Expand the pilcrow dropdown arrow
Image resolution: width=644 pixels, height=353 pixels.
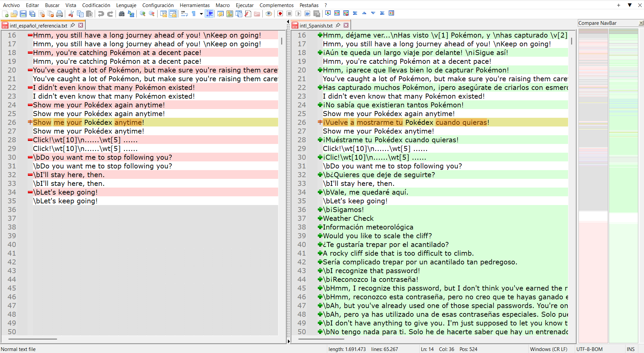(201, 14)
